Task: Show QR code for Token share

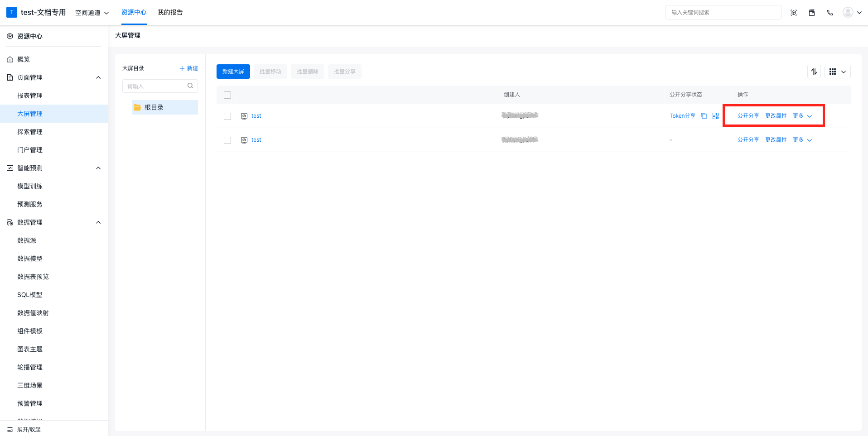Action: pyautogui.click(x=716, y=116)
